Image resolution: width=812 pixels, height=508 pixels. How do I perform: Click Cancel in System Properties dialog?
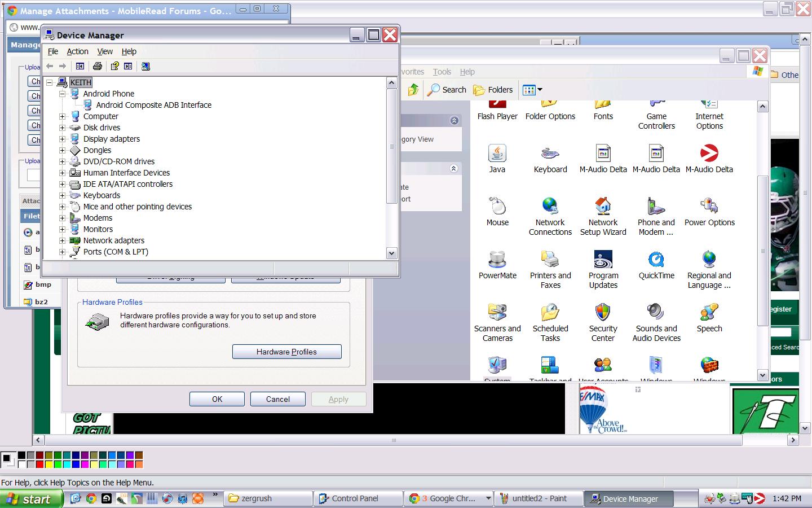(278, 399)
